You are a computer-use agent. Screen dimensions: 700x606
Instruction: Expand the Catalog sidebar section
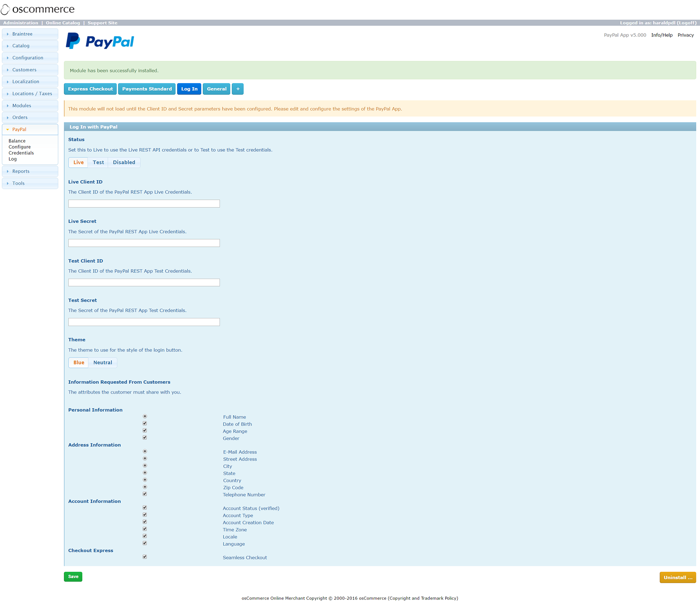pyautogui.click(x=30, y=46)
